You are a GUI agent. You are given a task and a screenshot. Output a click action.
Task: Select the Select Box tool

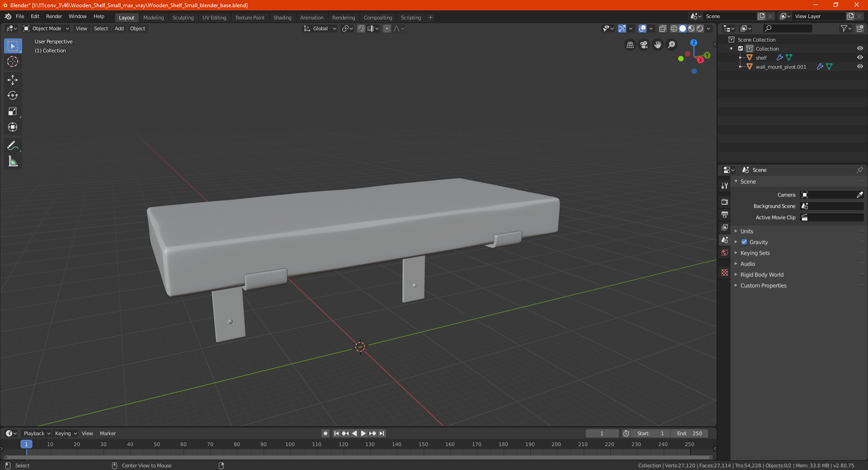point(13,46)
